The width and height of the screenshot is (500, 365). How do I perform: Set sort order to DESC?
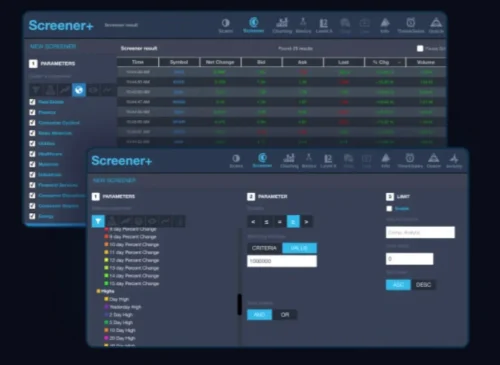coord(423,285)
